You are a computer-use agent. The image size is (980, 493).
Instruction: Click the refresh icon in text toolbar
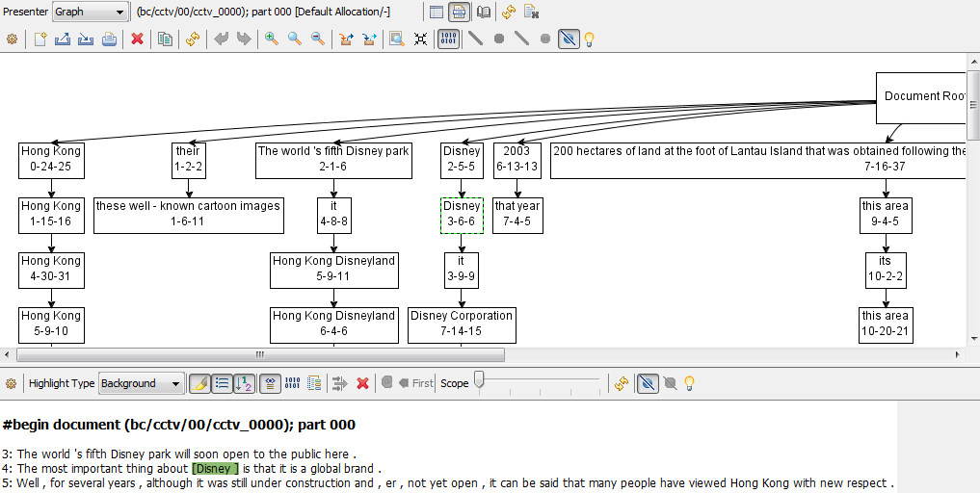621,383
